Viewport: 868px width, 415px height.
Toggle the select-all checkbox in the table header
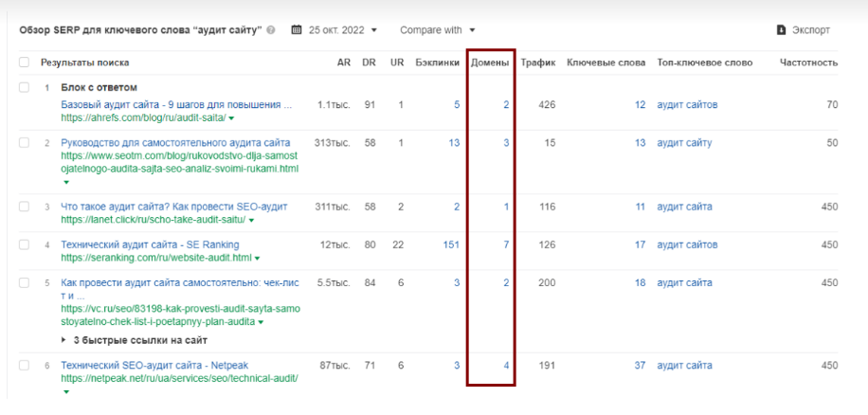click(x=24, y=63)
